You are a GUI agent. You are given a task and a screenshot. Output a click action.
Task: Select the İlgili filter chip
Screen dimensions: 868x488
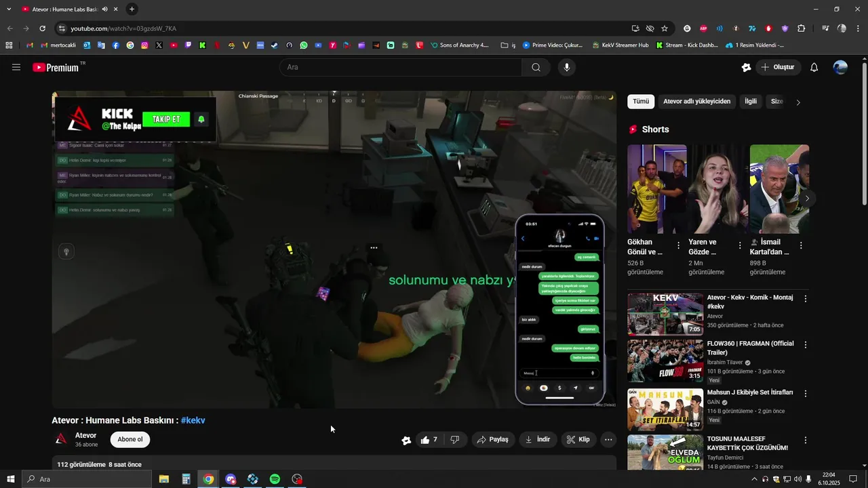[751, 102]
